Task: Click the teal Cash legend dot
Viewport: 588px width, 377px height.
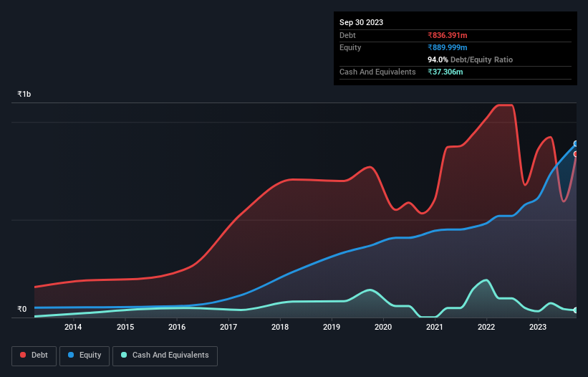Action: pos(124,355)
